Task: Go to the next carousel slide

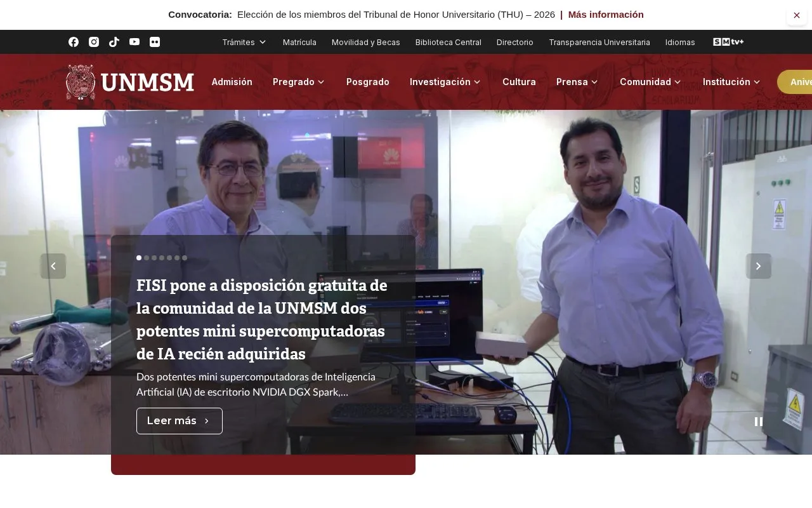Action: click(759, 266)
